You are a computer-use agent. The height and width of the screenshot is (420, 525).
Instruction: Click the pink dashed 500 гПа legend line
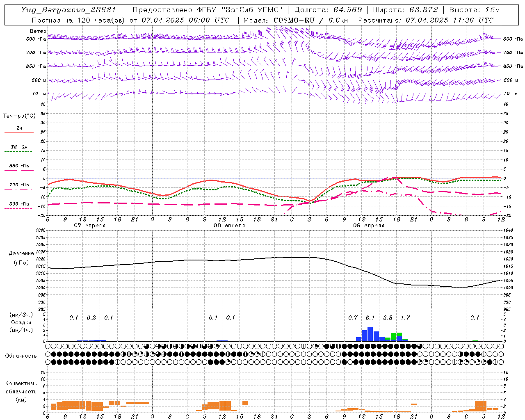(x=18, y=208)
